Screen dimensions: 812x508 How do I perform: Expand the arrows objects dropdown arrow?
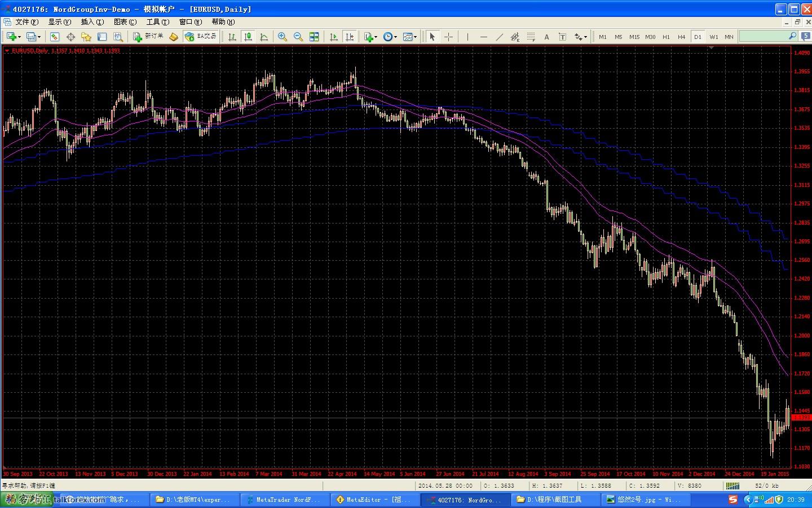point(586,37)
